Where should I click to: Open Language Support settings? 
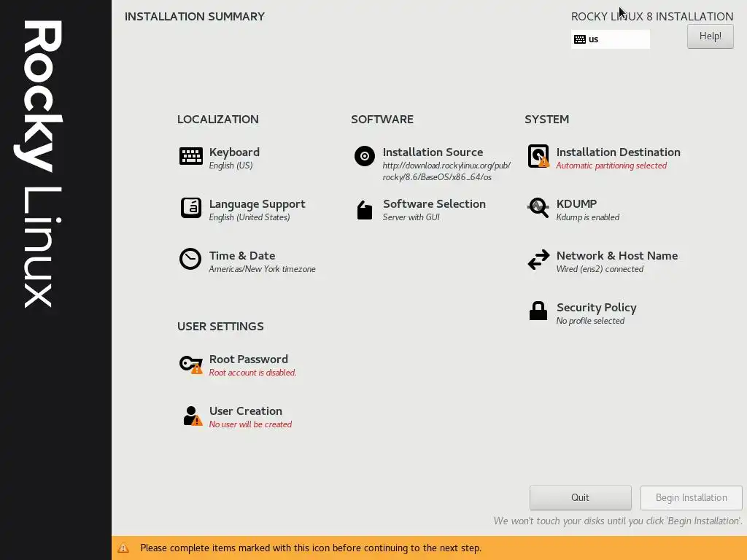(257, 204)
